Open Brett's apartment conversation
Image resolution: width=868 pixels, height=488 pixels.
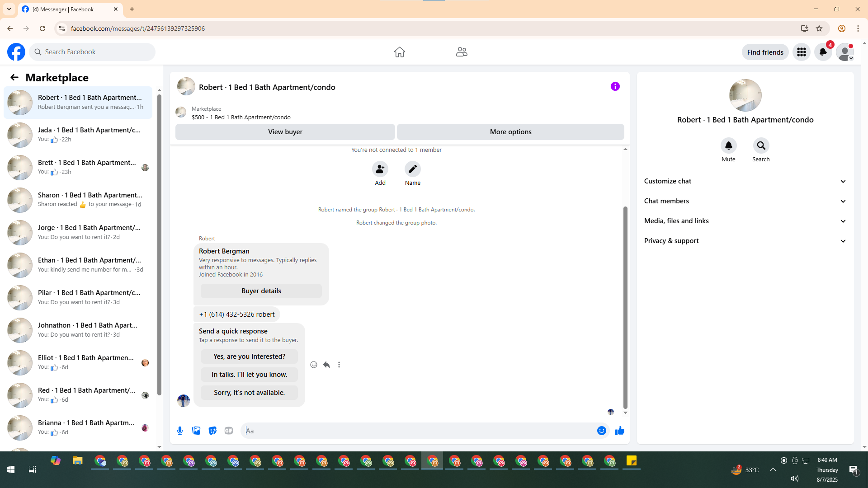78,168
